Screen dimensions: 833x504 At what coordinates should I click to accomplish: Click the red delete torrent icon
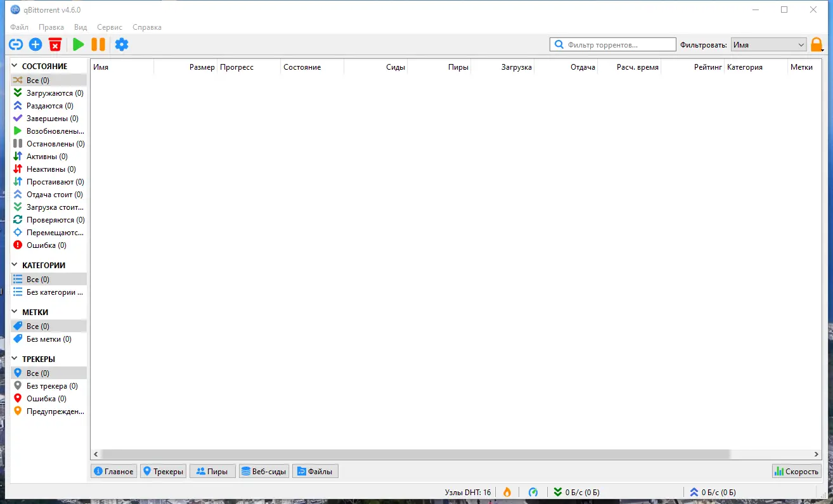[55, 44]
